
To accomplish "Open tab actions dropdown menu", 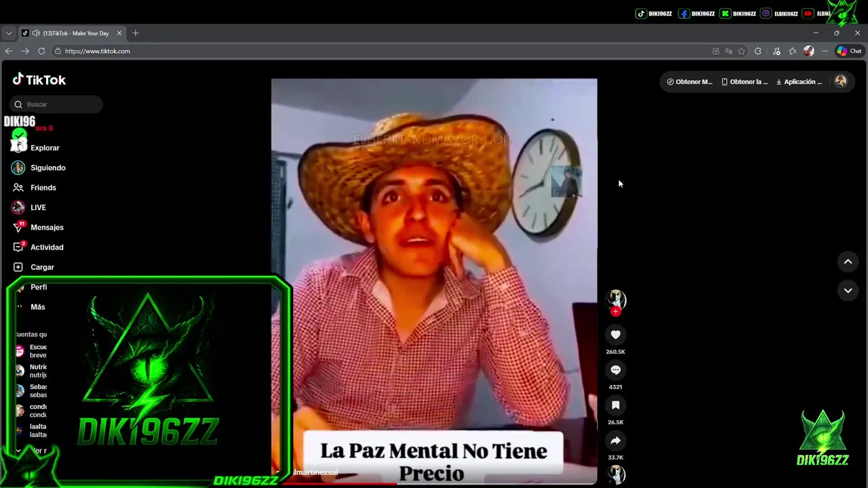I will [x=9, y=33].
